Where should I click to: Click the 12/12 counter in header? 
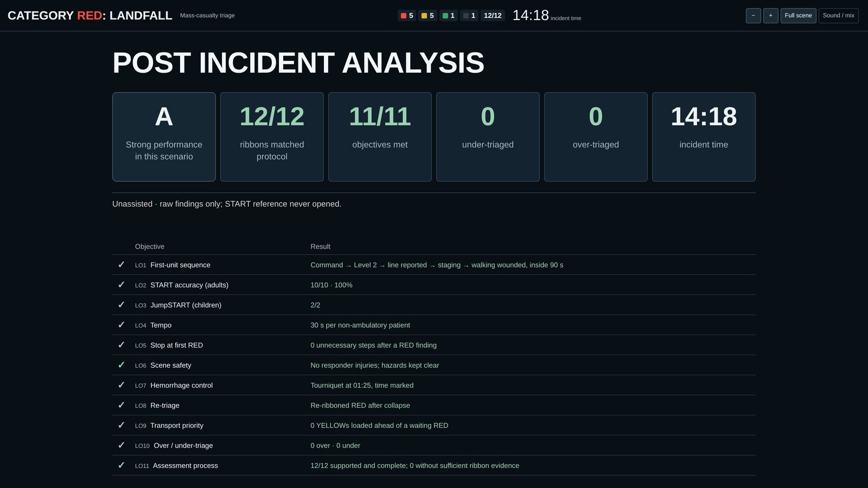pos(493,16)
